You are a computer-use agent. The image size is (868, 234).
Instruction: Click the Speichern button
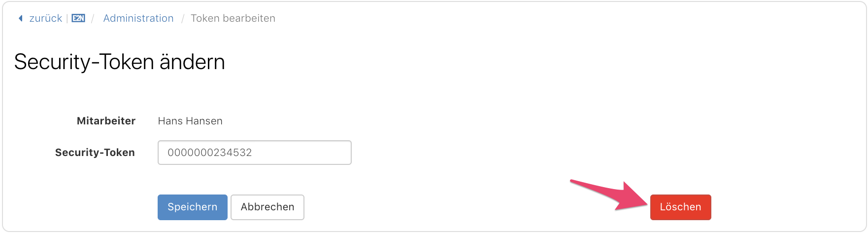[193, 207]
